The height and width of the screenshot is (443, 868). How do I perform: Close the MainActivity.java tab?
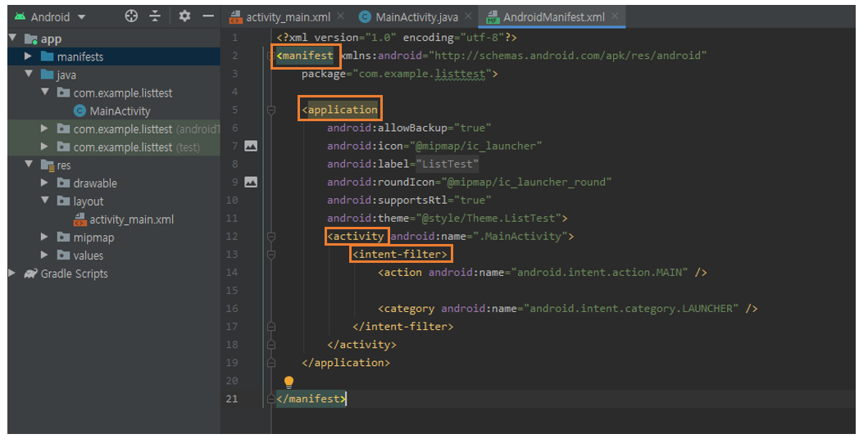pos(468,16)
